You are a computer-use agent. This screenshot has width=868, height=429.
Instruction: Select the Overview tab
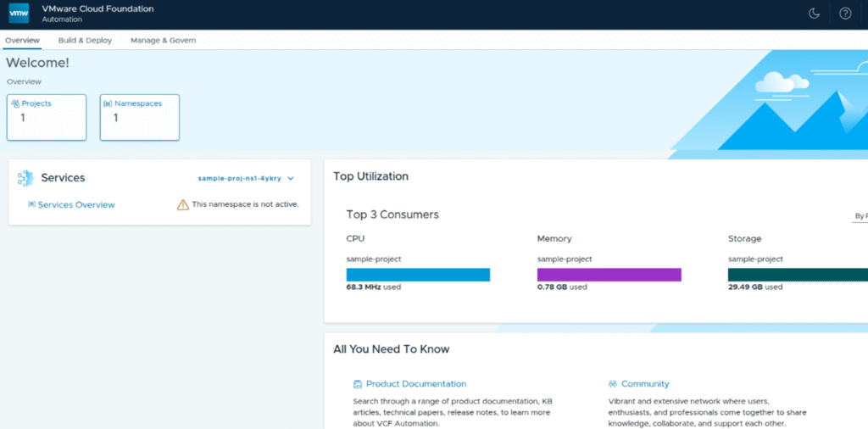click(22, 40)
